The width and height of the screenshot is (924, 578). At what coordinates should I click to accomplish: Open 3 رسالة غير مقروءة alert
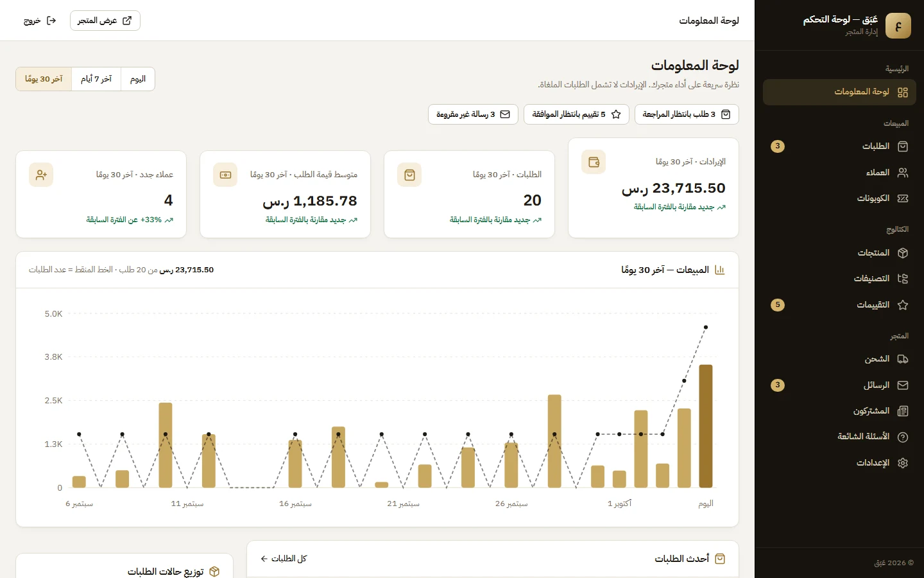click(473, 114)
